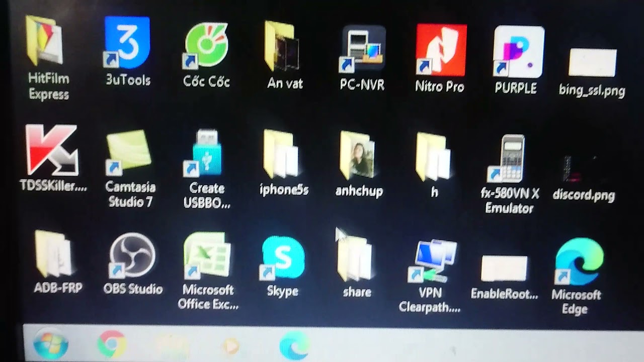Select the folder named h
The width and height of the screenshot is (644, 362).
click(433, 157)
